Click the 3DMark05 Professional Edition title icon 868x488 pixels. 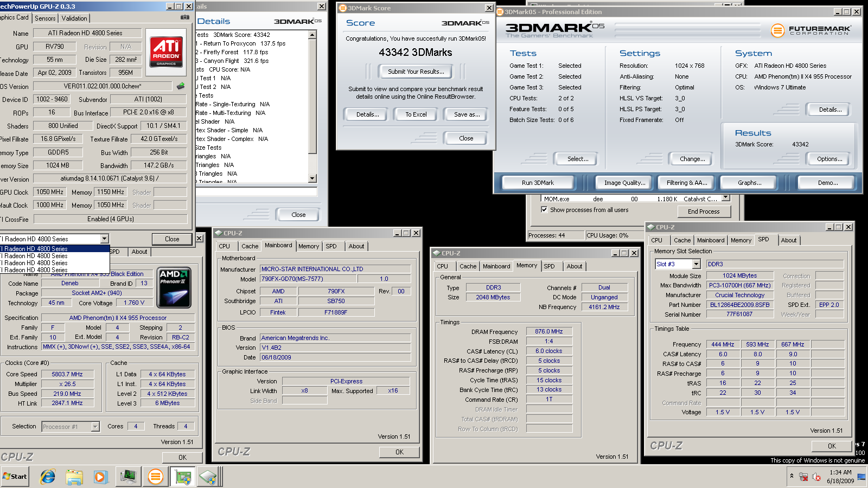coord(500,12)
